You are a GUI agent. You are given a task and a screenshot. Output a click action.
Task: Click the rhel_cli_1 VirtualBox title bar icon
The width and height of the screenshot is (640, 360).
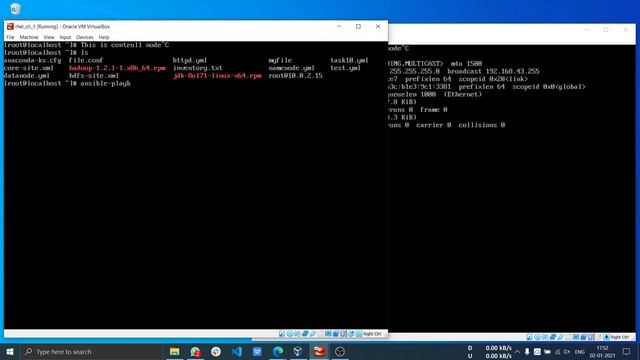(x=10, y=27)
